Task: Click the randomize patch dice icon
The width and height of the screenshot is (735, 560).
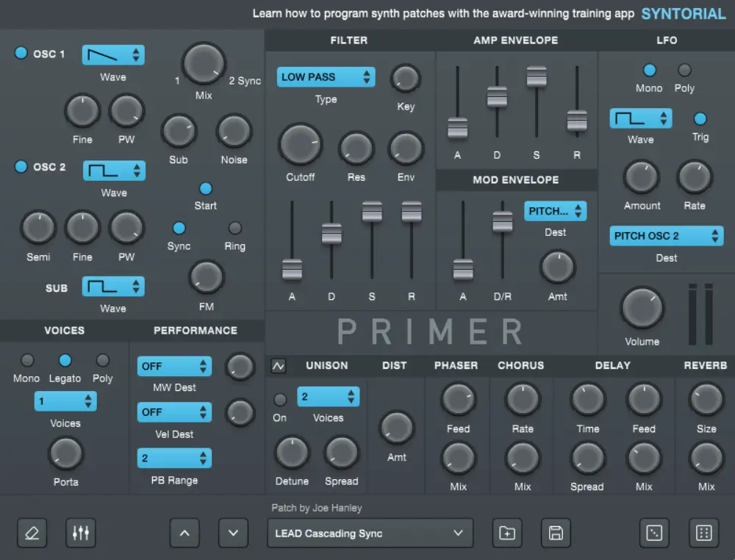Action: (654, 534)
